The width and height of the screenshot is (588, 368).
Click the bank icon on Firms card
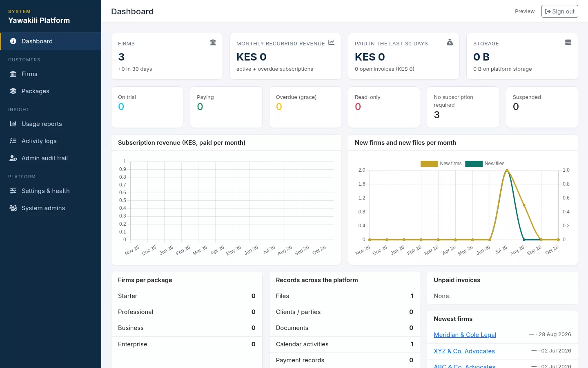213,43
